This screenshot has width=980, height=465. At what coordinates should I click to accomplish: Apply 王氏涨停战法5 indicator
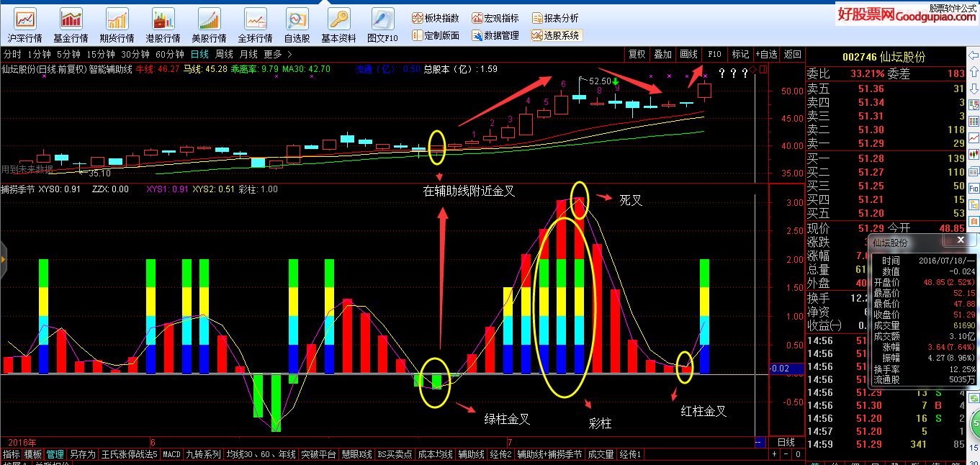click(129, 454)
